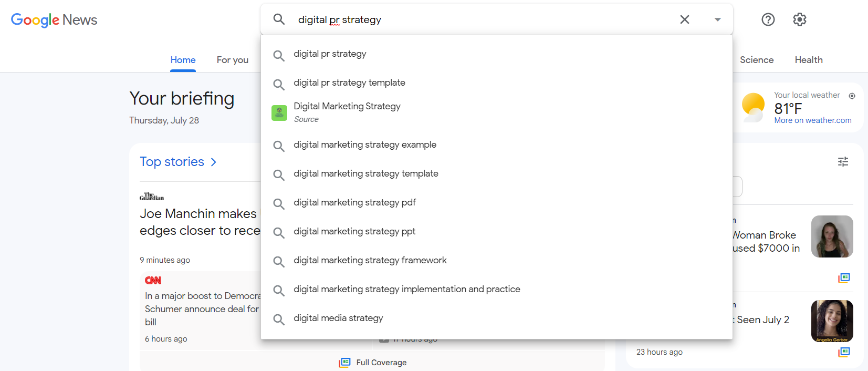The width and height of the screenshot is (868, 371).
Task: Click the Digital Marketing Strategy source icon
Action: click(x=279, y=112)
